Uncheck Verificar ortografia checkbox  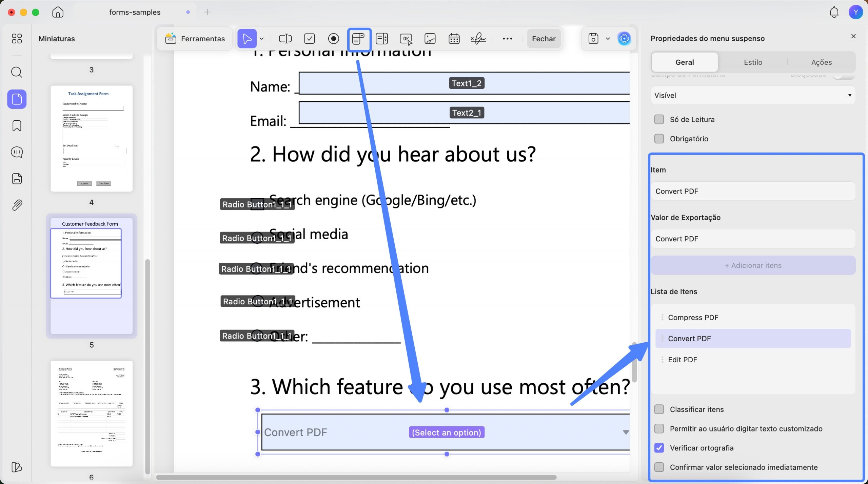[659, 448]
